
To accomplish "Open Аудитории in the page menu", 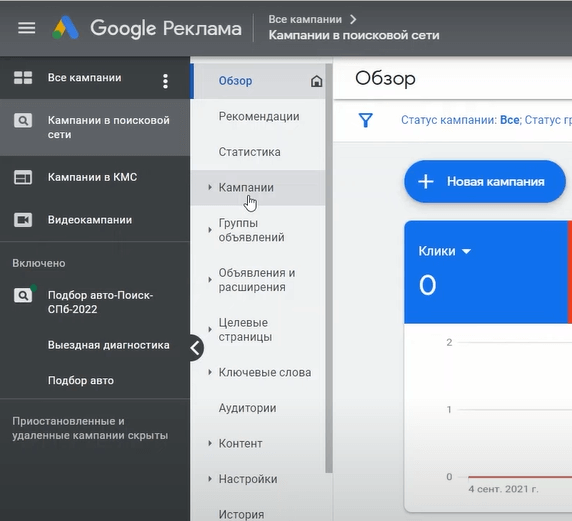I will click(258, 408).
